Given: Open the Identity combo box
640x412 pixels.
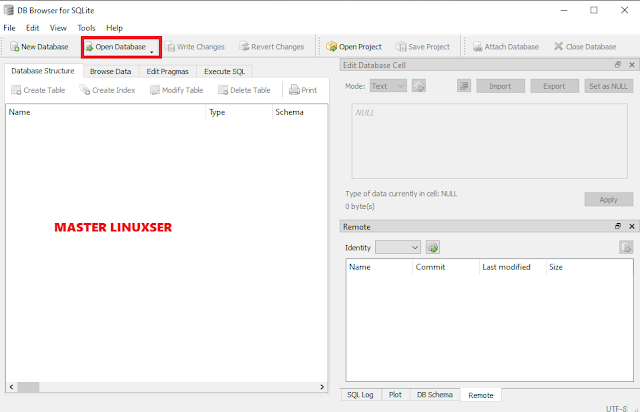Looking at the screenshot, I should tap(398, 247).
